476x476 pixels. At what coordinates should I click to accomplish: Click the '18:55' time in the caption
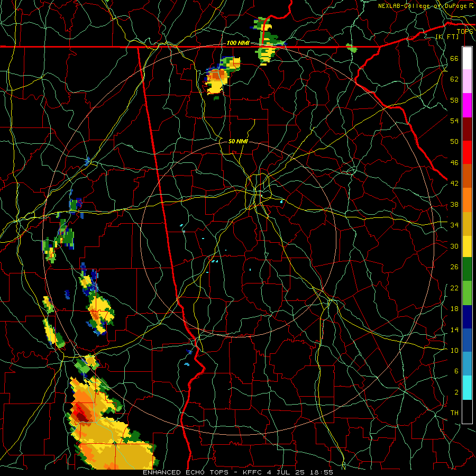coord(322,472)
